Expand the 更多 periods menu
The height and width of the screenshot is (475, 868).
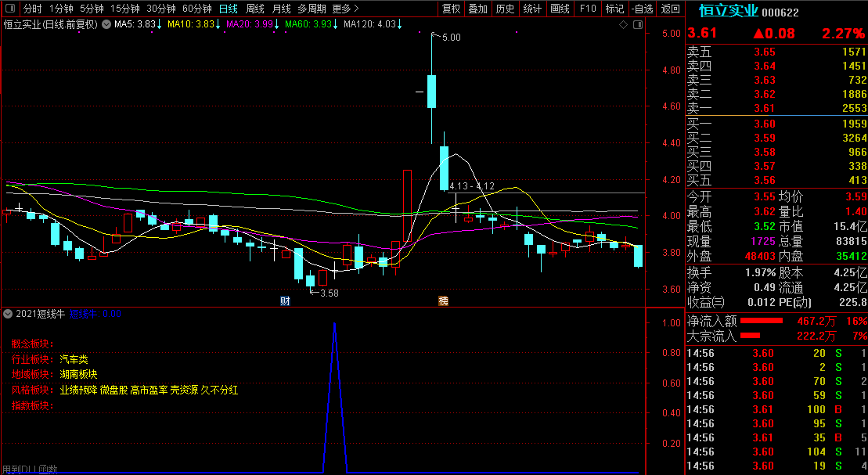point(345,9)
